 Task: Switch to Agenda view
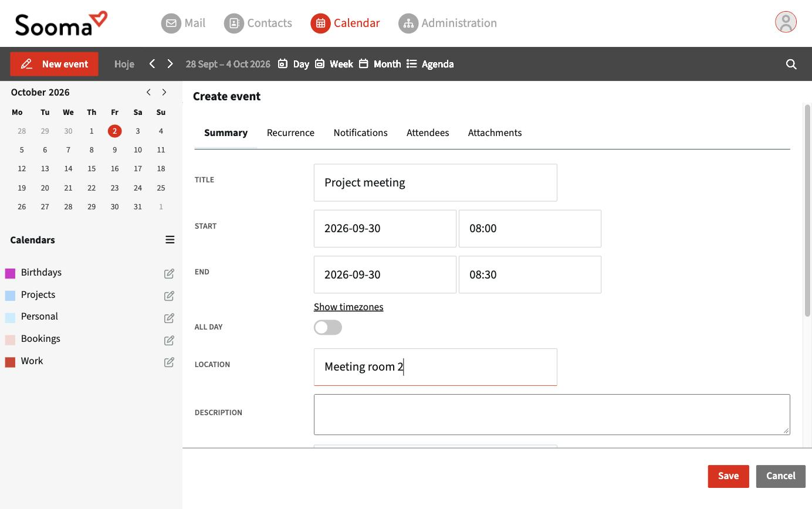tap(430, 64)
